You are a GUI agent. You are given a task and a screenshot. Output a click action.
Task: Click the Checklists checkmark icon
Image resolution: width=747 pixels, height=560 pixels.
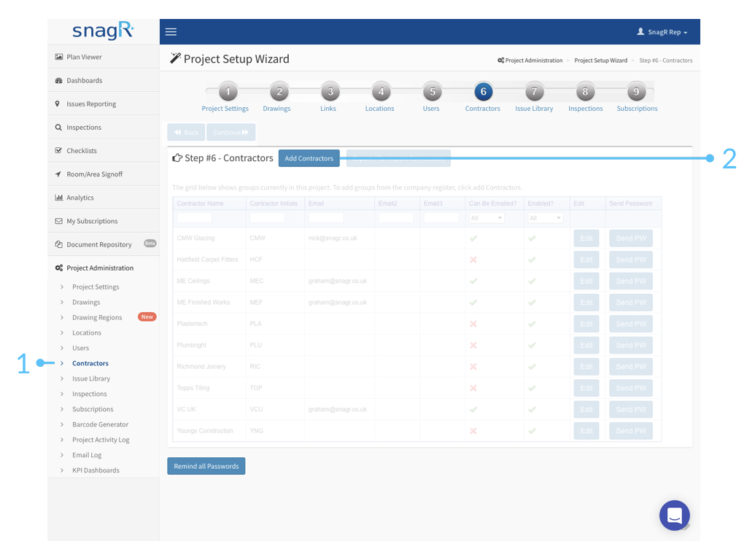(x=58, y=150)
